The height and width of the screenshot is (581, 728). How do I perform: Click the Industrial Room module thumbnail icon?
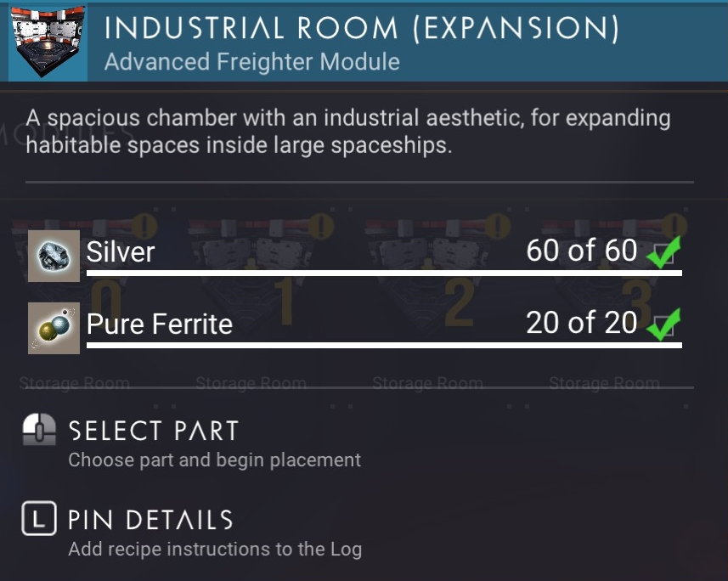click(48, 42)
